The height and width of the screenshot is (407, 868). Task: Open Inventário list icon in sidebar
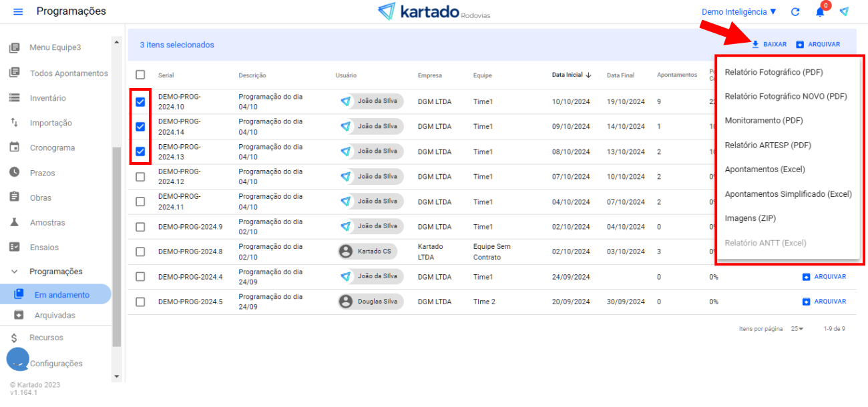click(14, 98)
